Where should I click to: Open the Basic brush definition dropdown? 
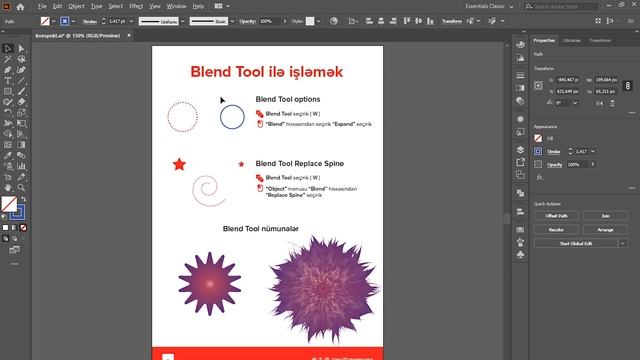232,21
